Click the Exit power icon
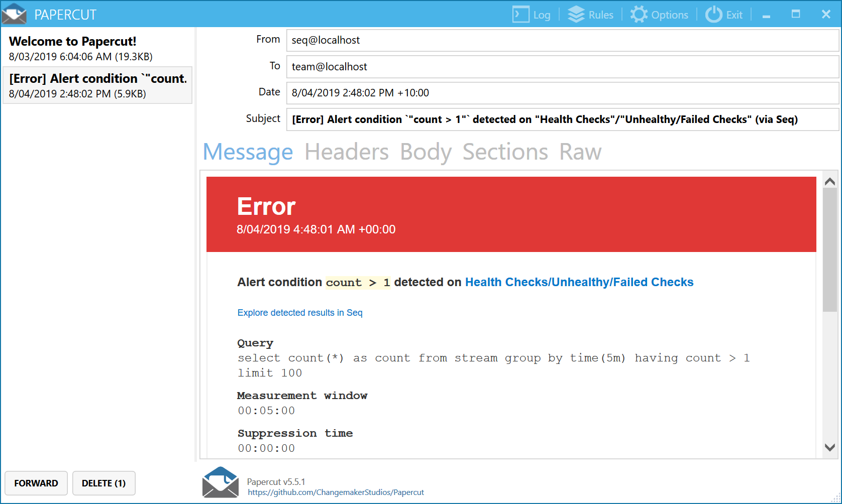The height and width of the screenshot is (504, 842). (x=713, y=14)
